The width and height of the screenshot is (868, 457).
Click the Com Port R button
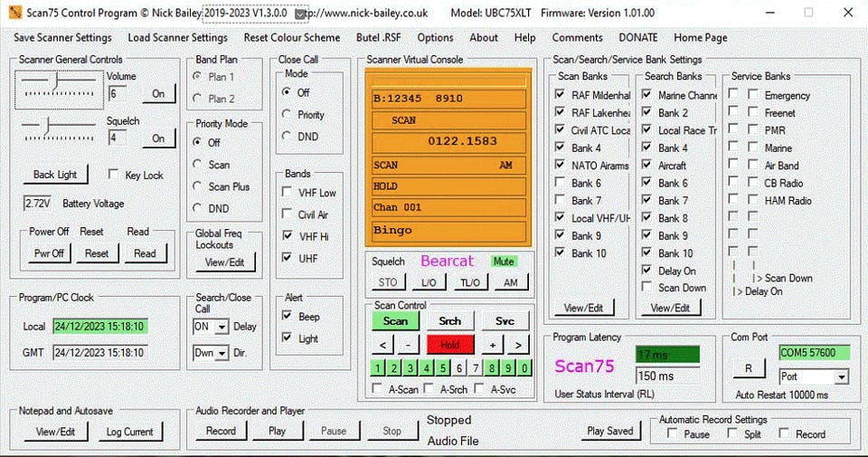[749, 368]
